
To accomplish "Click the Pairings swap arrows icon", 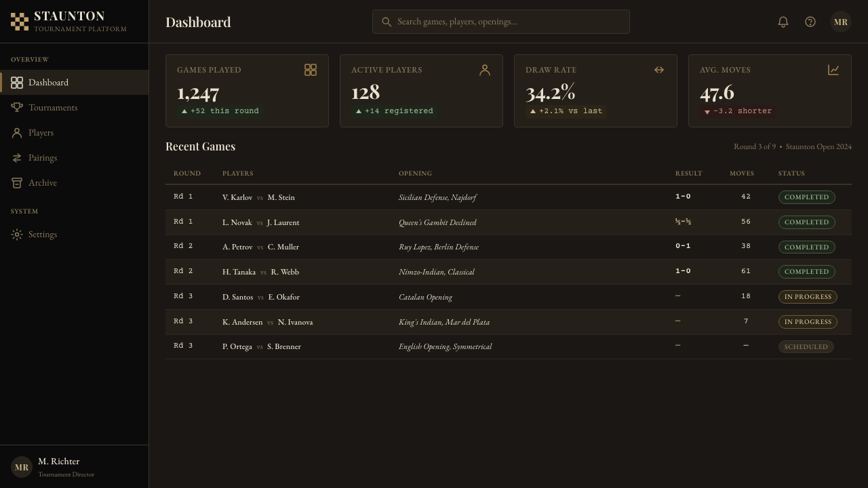I will (17, 158).
